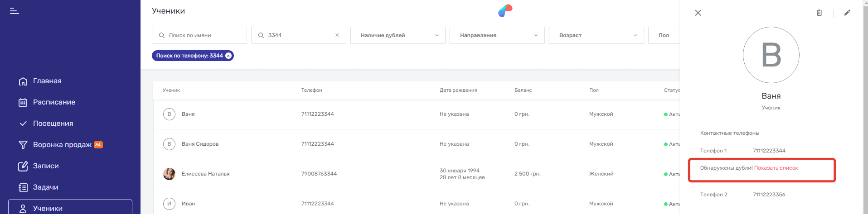Navigate to Посещения section
Image resolution: width=868 pixels, height=214 pixels.
pyautogui.click(x=53, y=124)
